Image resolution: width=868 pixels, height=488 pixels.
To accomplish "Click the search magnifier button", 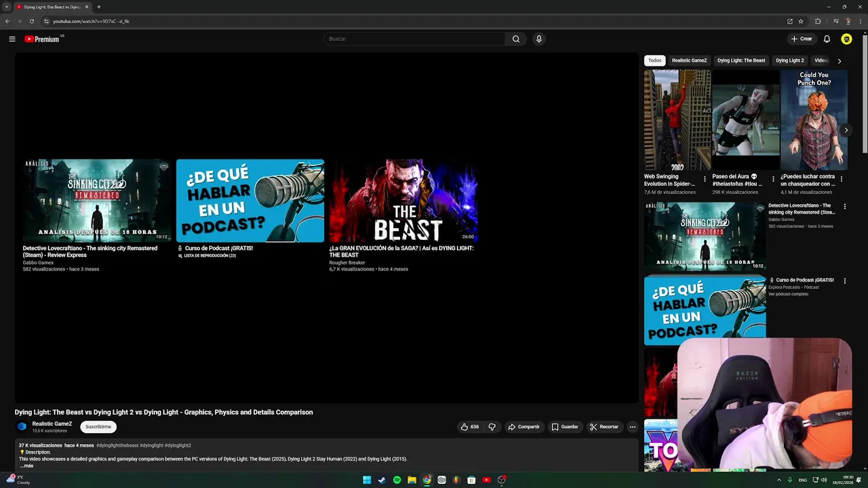I will [516, 39].
